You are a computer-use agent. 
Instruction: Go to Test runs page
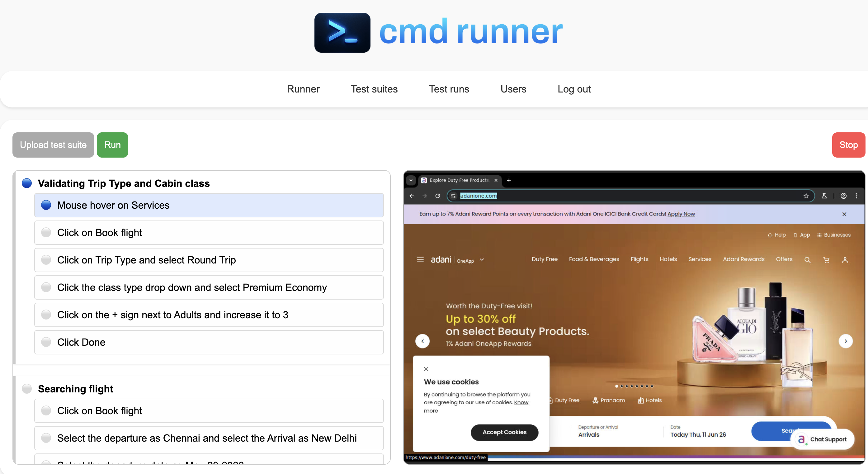coord(449,89)
